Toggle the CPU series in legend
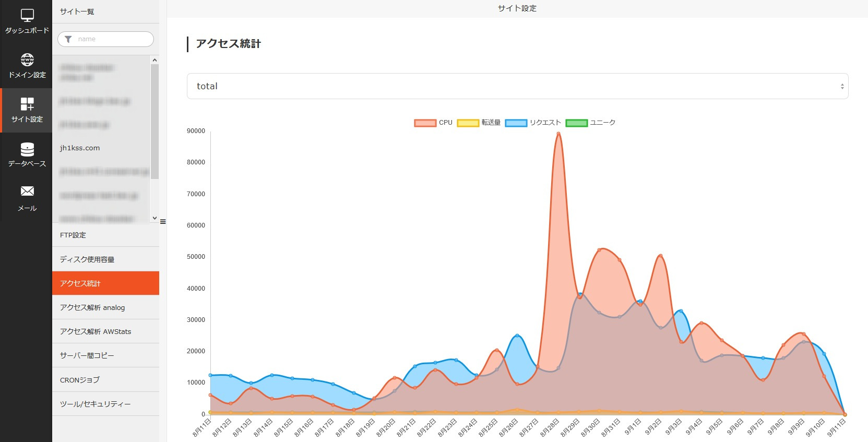Viewport: 868px width, 442px height. pos(425,123)
